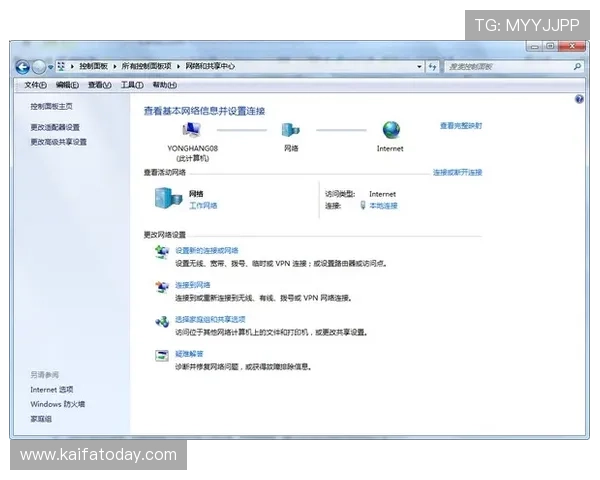This screenshot has width=600, height=480.
Task: Click the 网络 icon in the network map
Action: tap(290, 130)
